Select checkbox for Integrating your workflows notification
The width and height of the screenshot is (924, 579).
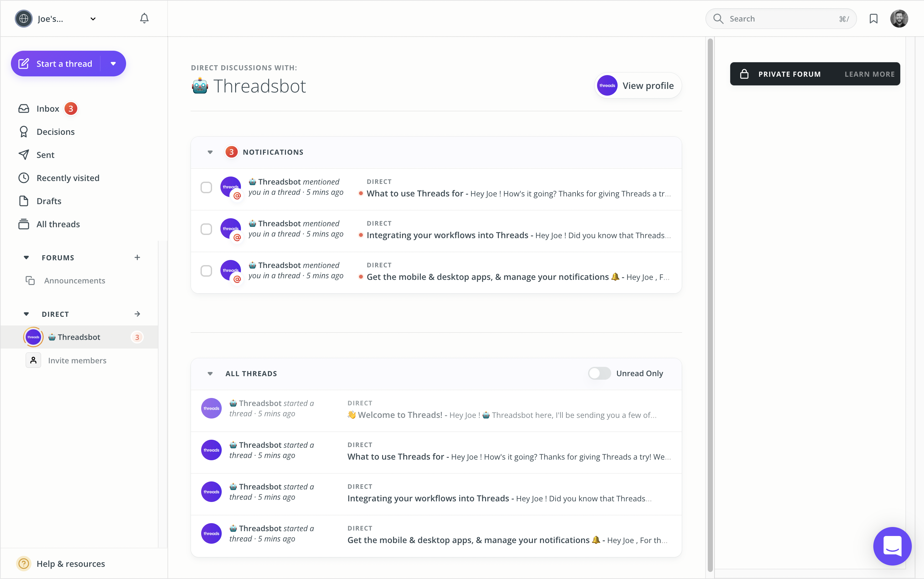tap(206, 229)
